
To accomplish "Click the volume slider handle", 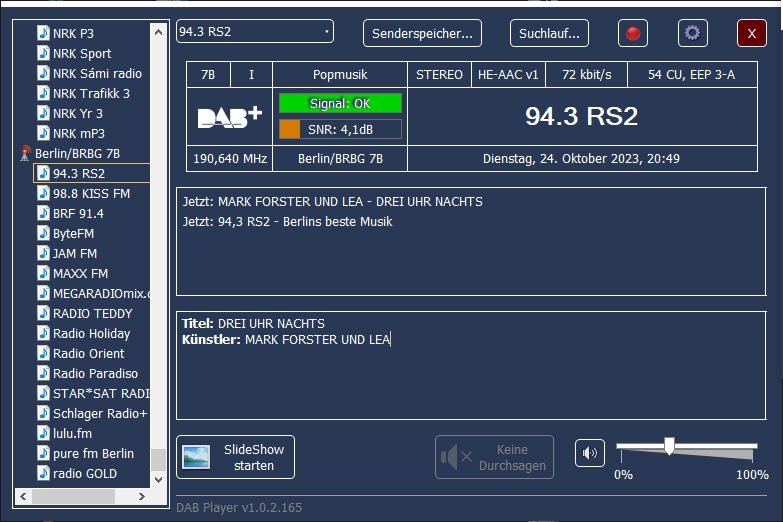I will 669,446.
